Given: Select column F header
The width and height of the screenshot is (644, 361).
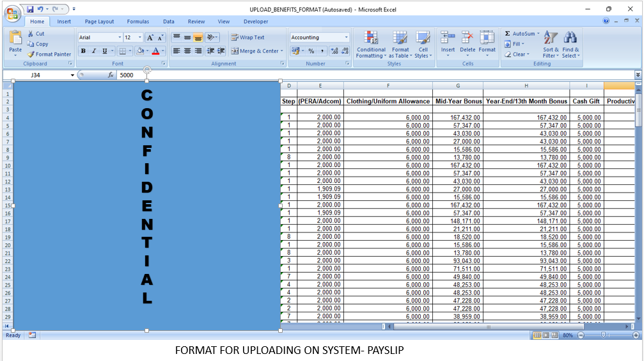Looking at the screenshot, I should click(388, 86).
